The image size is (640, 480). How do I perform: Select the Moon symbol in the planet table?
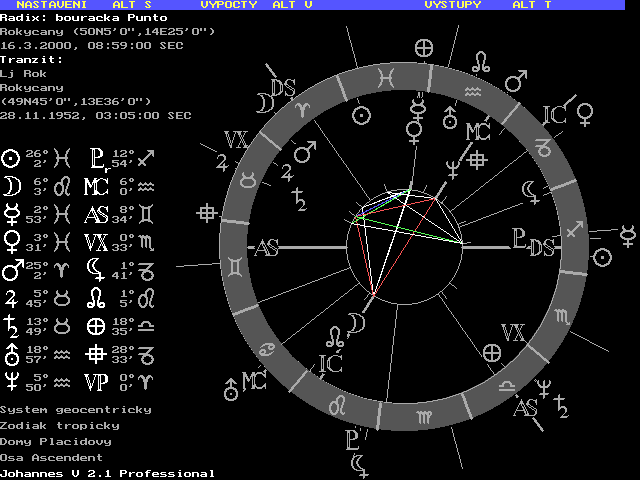(11, 186)
